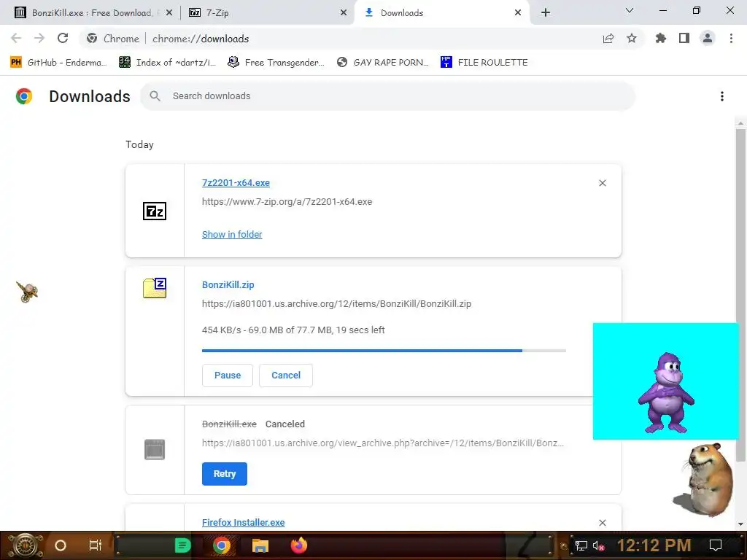Open a new tab with plus button
The width and height of the screenshot is (747, 560).
coord(546,13)
